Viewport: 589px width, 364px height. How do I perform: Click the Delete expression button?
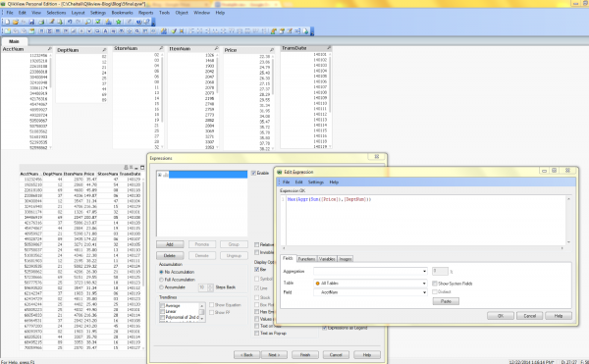[x=170, y=255]
